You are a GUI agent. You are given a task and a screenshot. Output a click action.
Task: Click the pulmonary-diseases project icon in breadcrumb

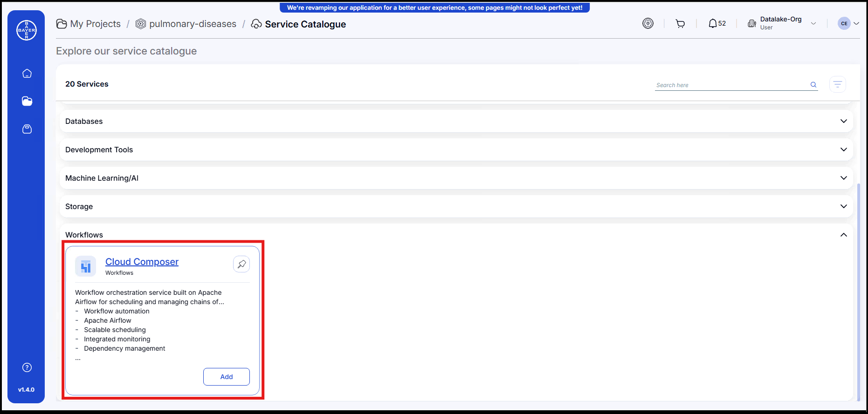[141, 24]
